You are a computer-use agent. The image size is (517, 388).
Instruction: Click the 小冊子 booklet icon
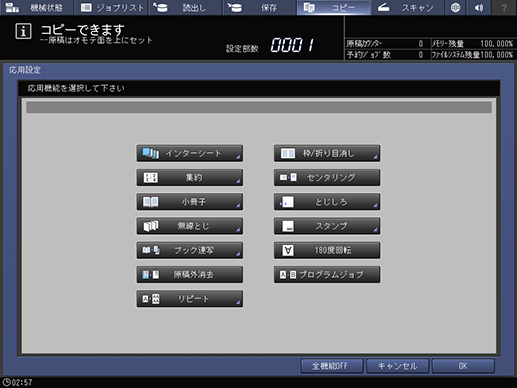click(151, 202)
